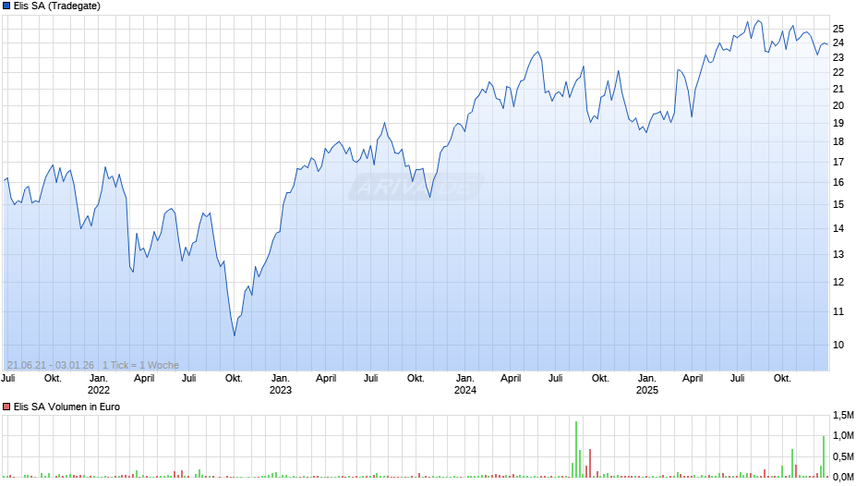The height and width of the screenshot is (486, 868).
Task: Click the price axis label '20'
Action: [838, 105]
